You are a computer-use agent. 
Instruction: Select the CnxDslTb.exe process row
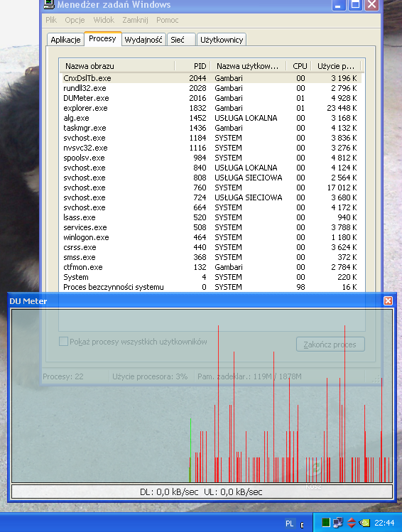[211, 78]
